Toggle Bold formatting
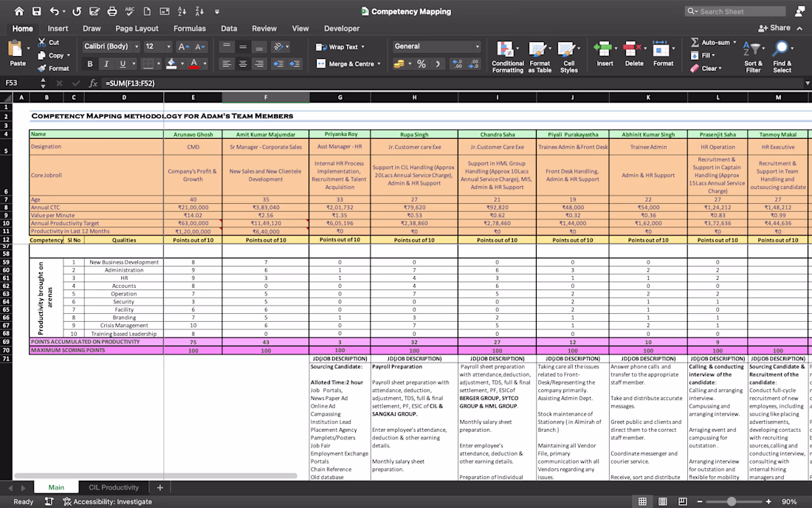Screen dimensions: 812x508 90,63
